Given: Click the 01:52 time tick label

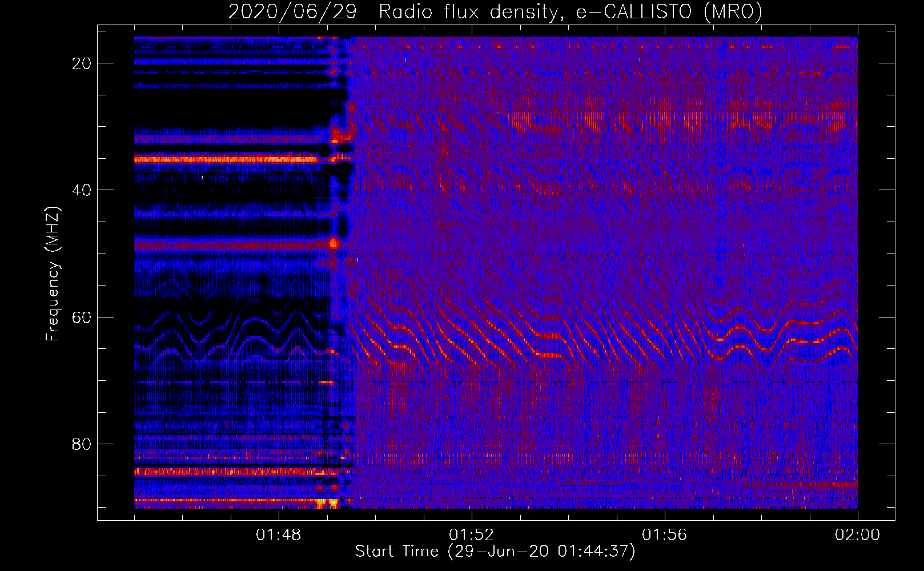Looking at the screenshot, I should (x=472, y=535).
